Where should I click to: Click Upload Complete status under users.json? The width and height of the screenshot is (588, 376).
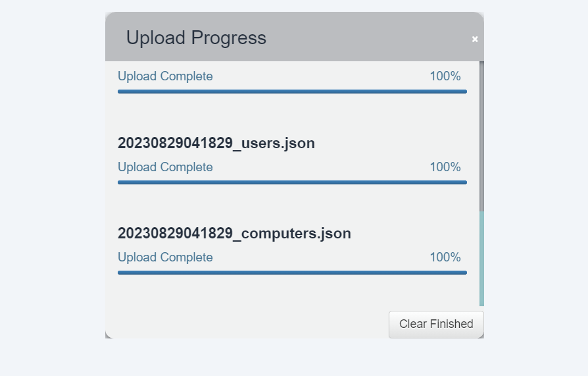click(165, 167)
